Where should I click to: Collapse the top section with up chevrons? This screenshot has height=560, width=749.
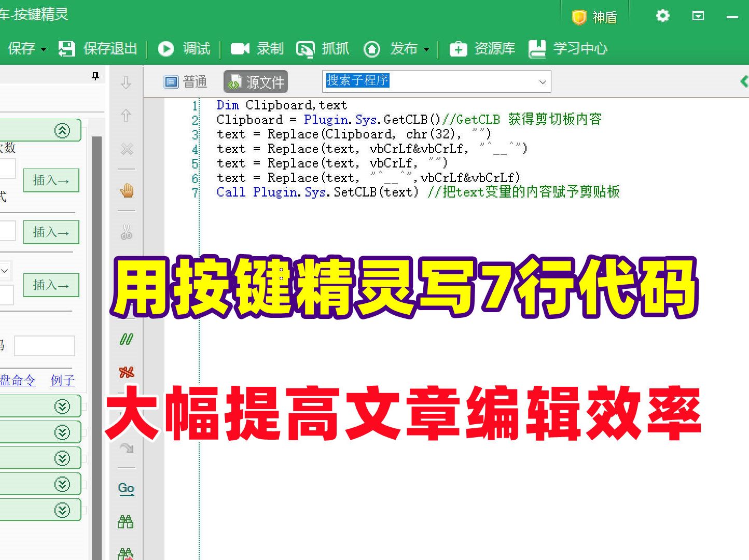[x=62, y=131]
